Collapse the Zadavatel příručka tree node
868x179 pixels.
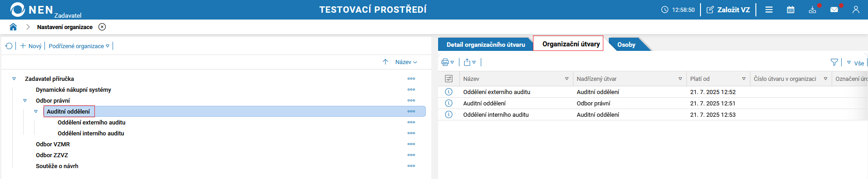click(x=14, y=79)
